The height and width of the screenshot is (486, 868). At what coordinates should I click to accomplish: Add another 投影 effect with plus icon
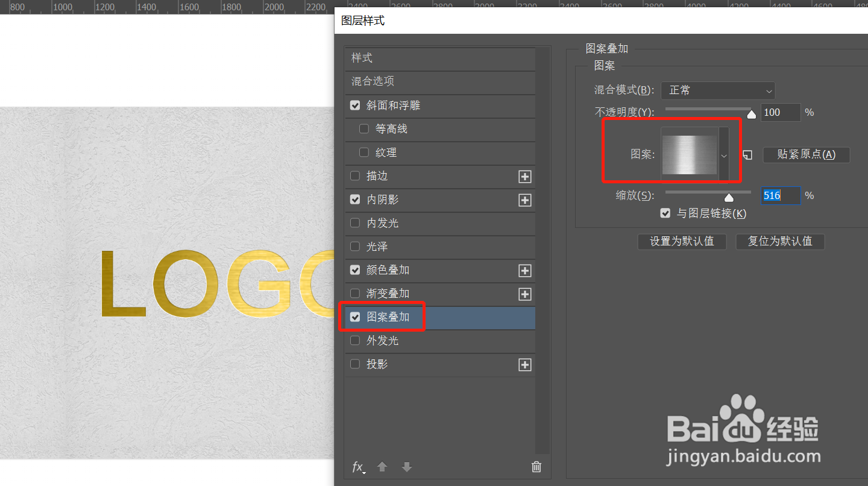tap(525, 365)
